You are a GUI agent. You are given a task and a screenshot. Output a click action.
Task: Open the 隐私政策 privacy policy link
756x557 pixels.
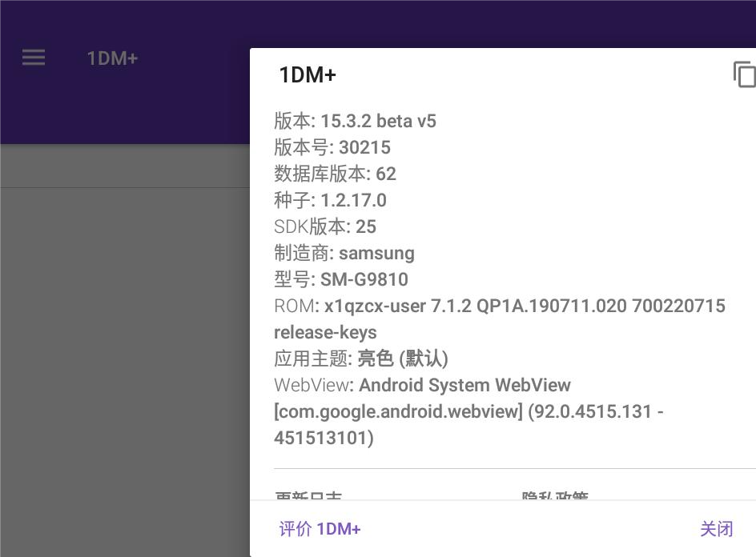555,495
